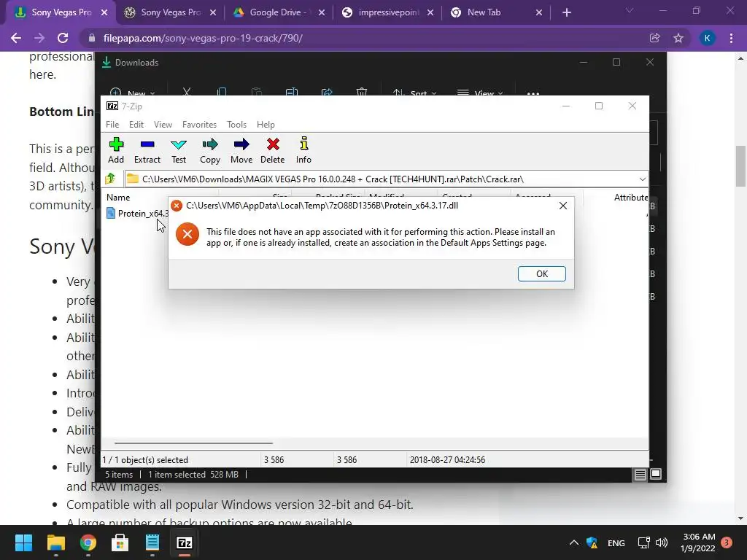Select the Move tool in 7-Zip
The height and width of the screenshot is (560, 747).
(241, 150)
